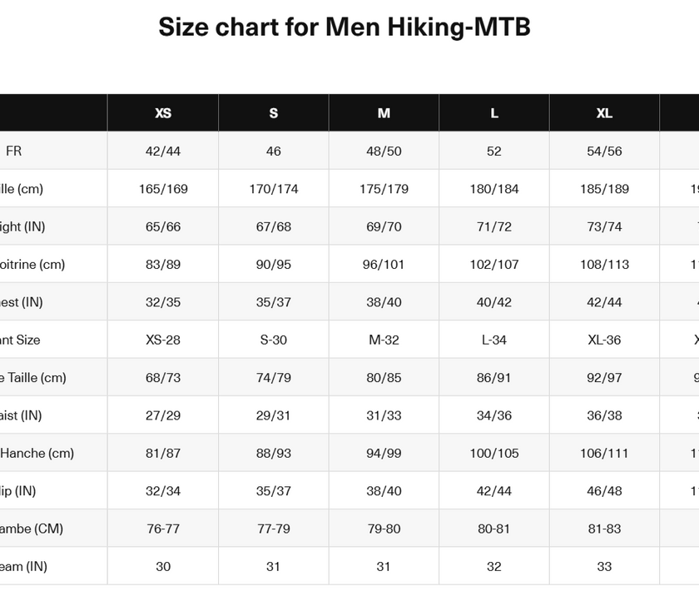Choose the L column header
Image resolution: width=699 pixels, height=616 pixels.
(x=494, y=113)
